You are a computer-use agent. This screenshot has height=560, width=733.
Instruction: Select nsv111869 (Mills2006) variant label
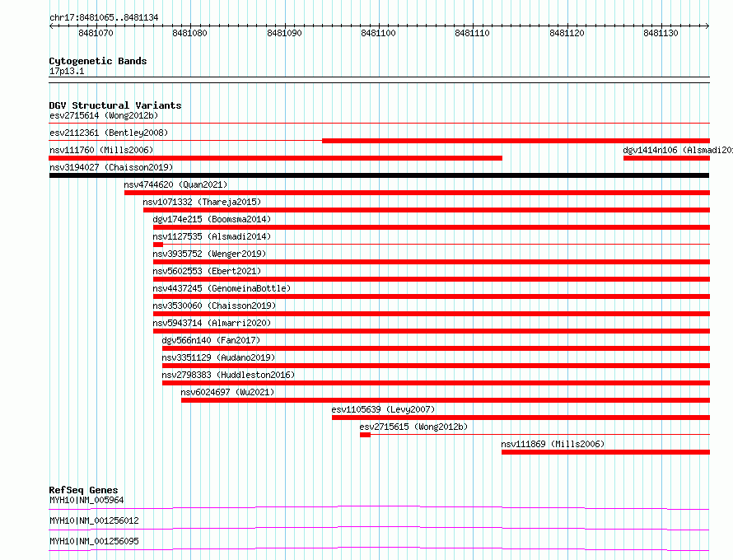(553, 444)
